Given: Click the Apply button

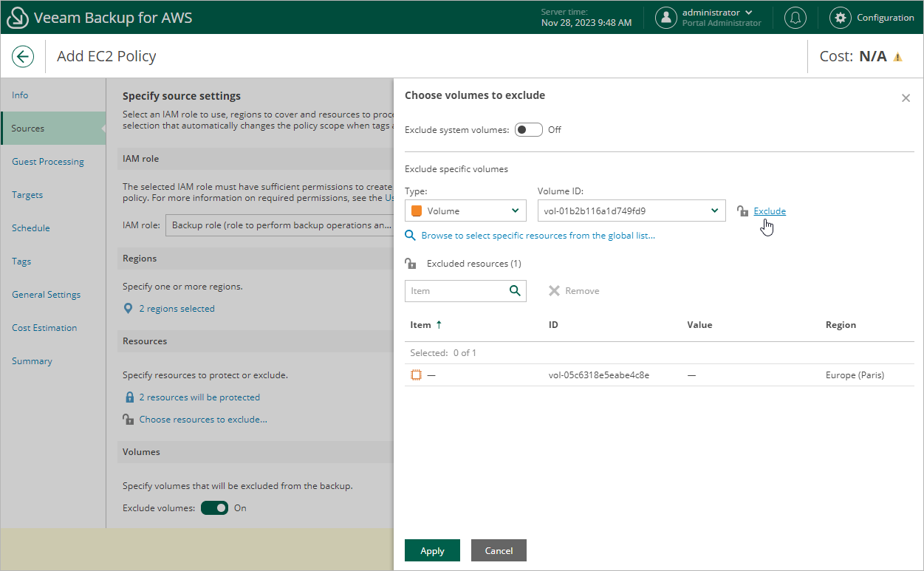Looking at the screenshot, I should coord(432,550).
